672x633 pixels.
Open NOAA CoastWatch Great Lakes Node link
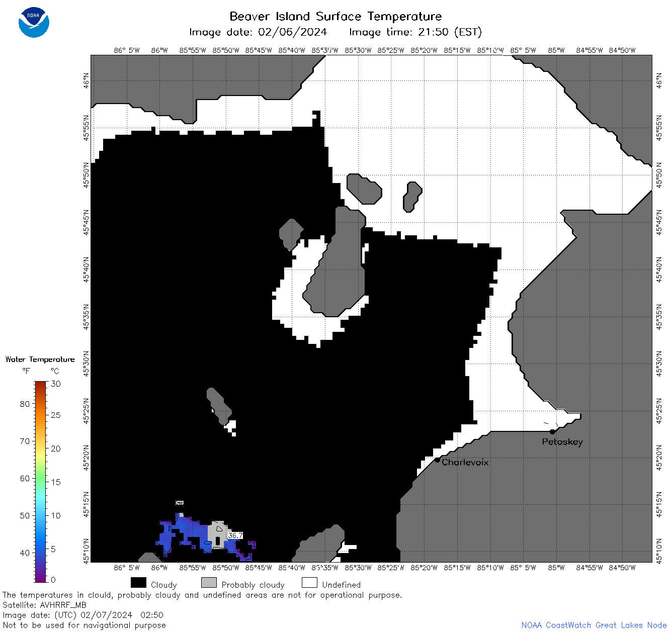pos(594,625)
